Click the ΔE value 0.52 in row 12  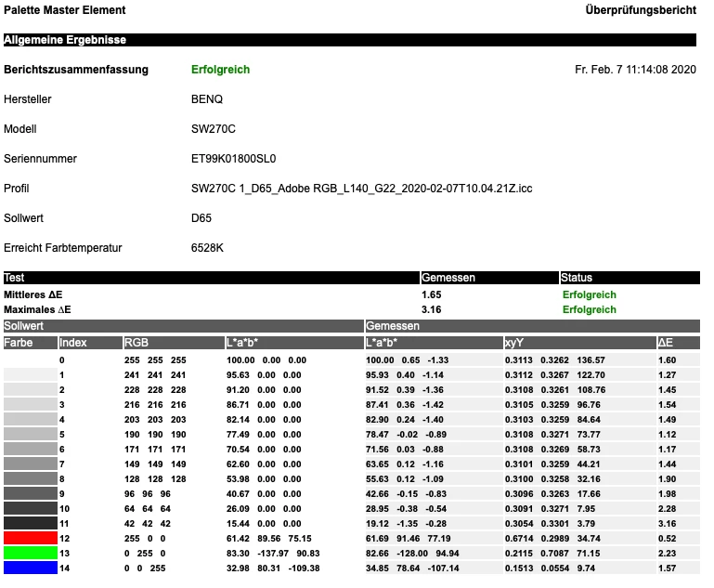point(667,539)
